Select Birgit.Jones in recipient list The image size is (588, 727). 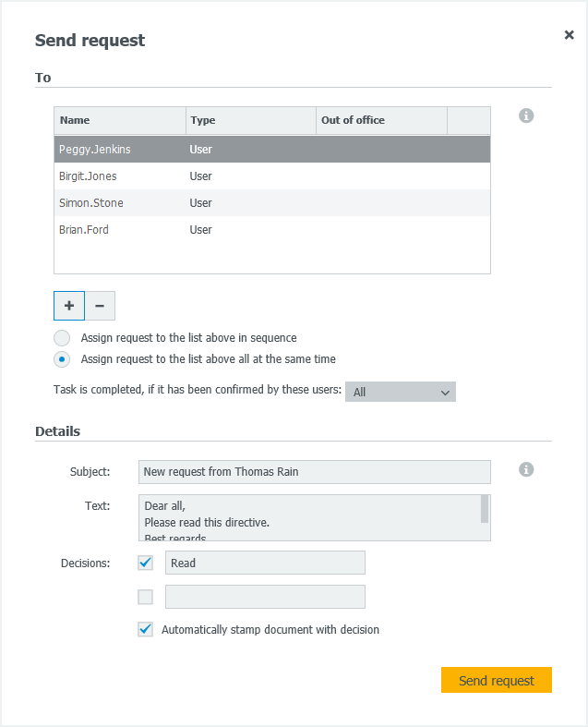[x=88, y=176]
